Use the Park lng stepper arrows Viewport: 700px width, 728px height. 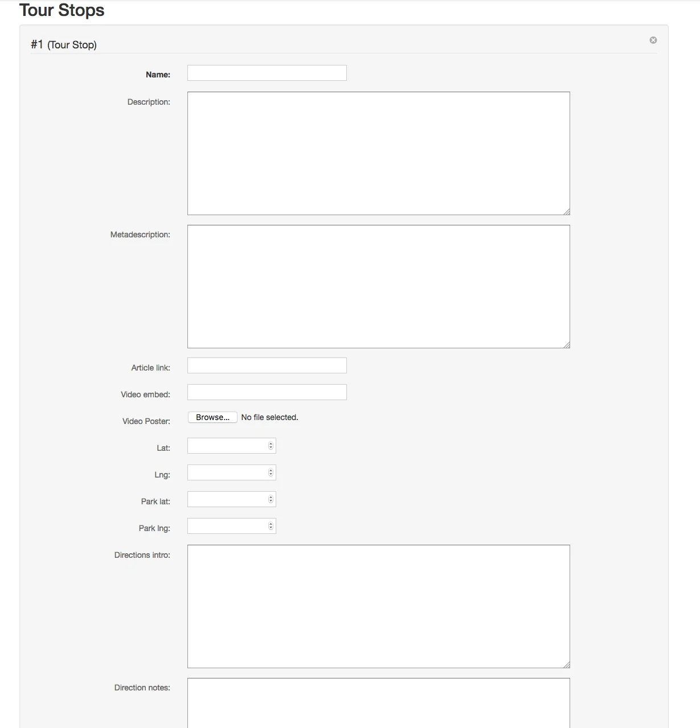tap(271, 526)
